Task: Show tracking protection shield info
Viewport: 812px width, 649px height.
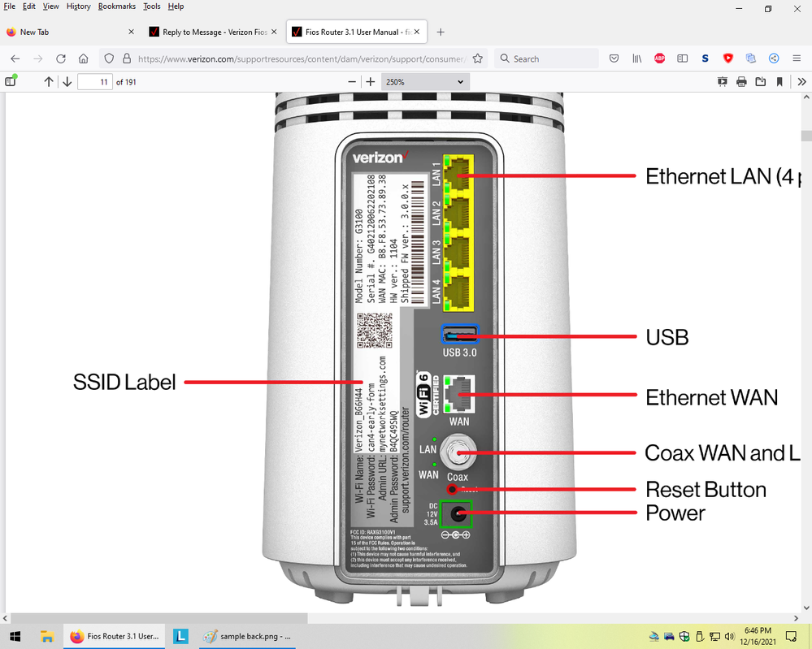Action: coord(109,58)
